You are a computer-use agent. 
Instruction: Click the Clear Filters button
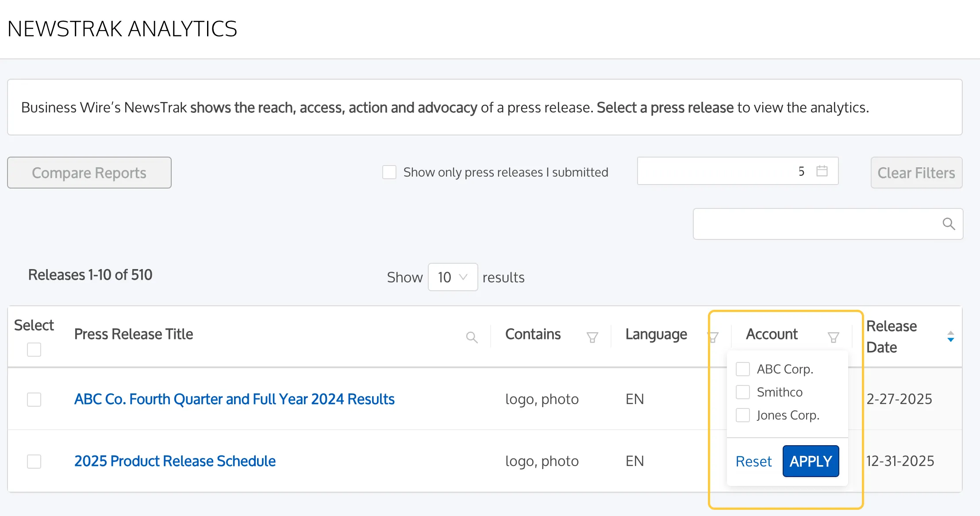[x=916, y=173]
